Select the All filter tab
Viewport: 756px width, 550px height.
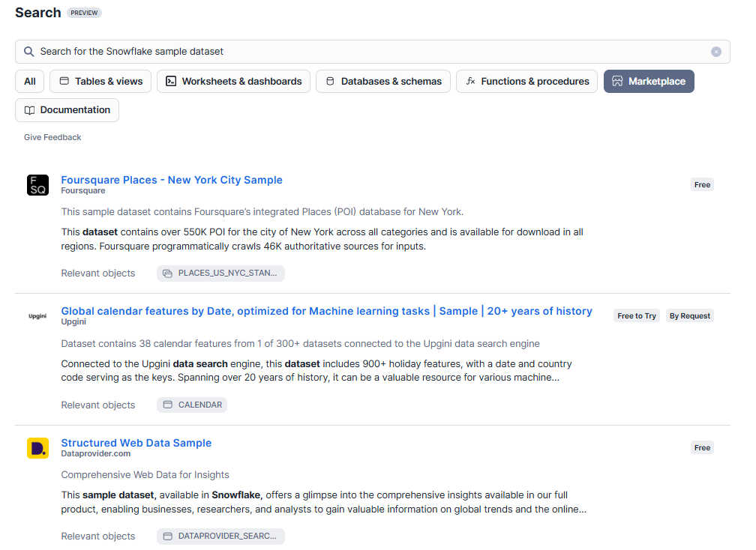(x=29, y=81)
